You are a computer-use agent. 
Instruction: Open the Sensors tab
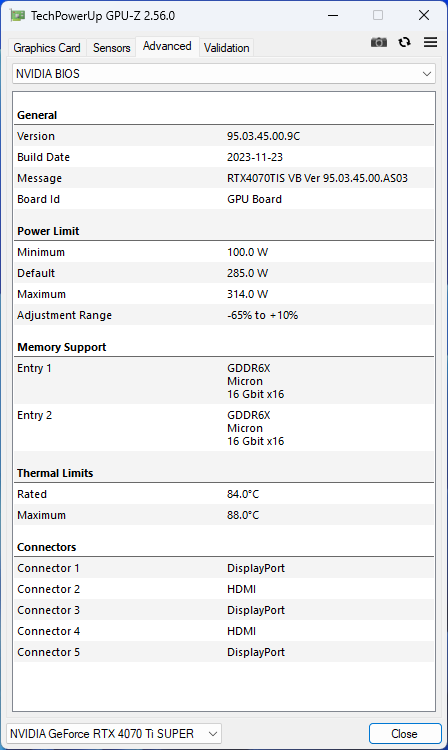(111, 48)
